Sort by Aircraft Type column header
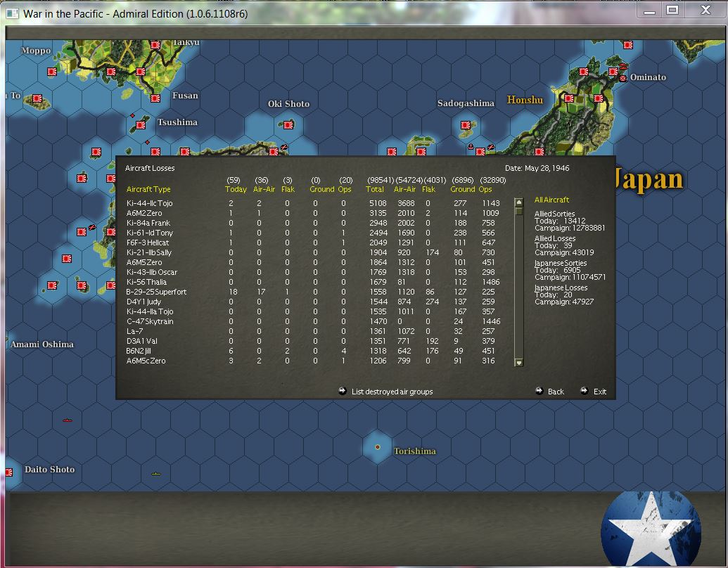 148,189
